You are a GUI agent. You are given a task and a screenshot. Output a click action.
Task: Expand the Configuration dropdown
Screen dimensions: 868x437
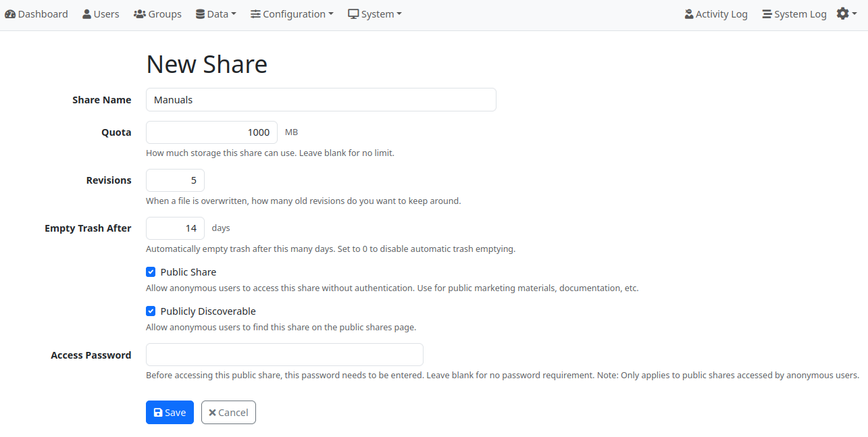tap(292, 14)
